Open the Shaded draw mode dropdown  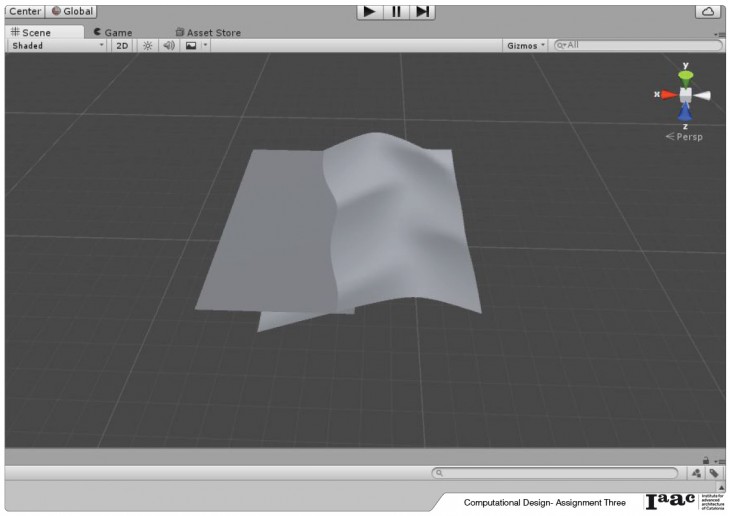[57, 46]
